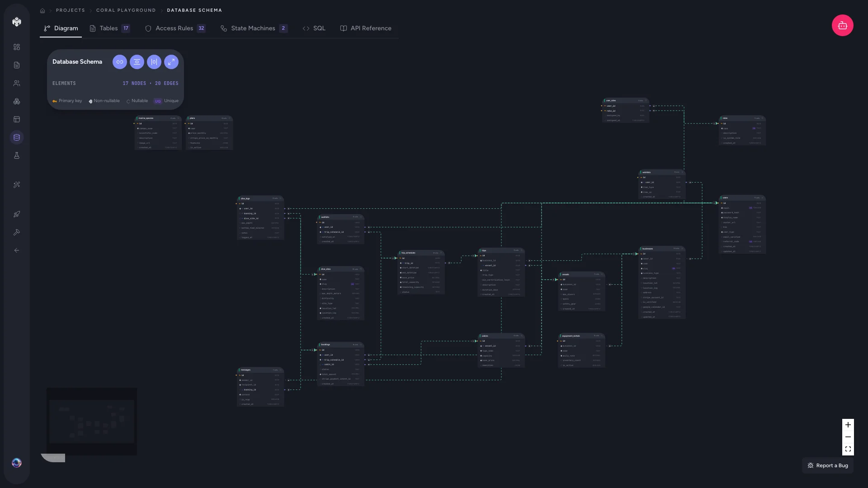Open the stacked cubes icon in sidebar
Image resolution: width=868 pixels, height=488 pixels.
coord(17,101)
